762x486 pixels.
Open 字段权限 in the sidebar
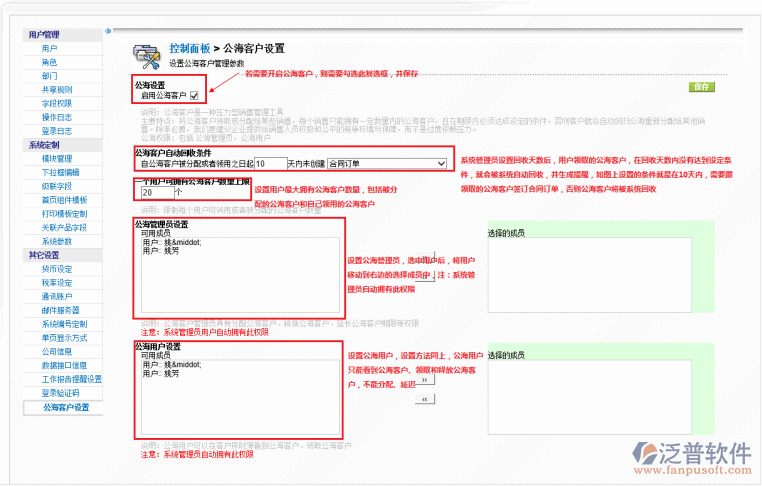(57, 104)
